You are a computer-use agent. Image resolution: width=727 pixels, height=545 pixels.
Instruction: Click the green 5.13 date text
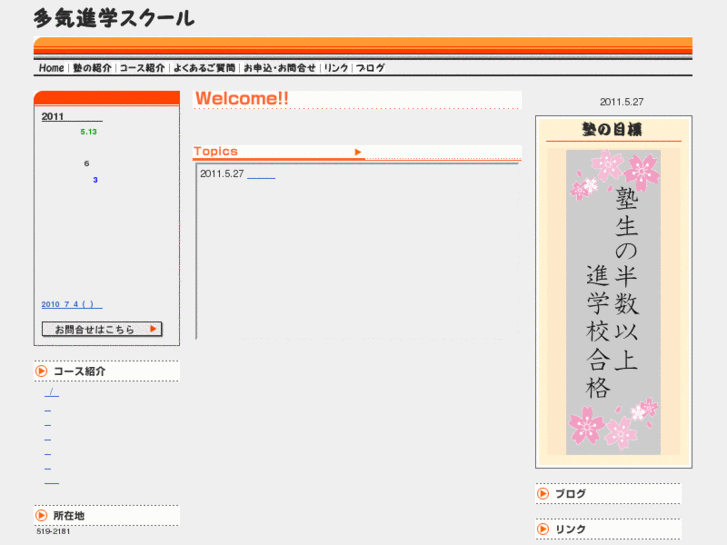coord(89,132)
